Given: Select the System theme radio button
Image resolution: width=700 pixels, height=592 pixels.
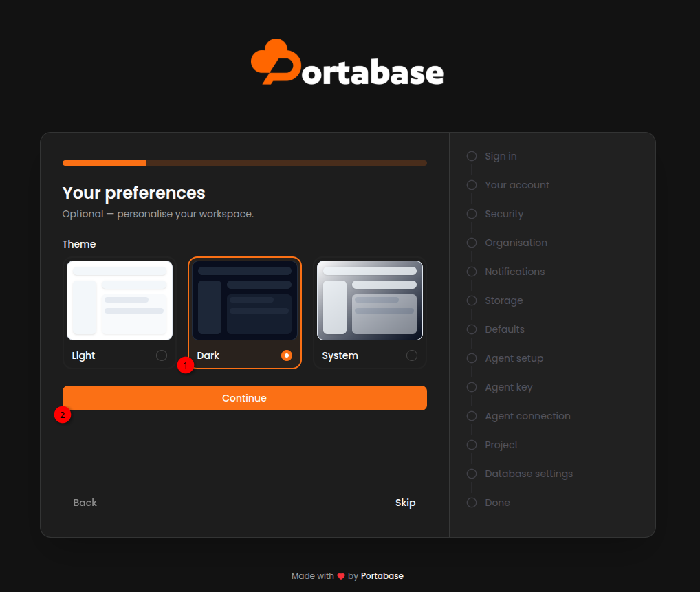Looking at the screenshot, I should click(412, 355).
